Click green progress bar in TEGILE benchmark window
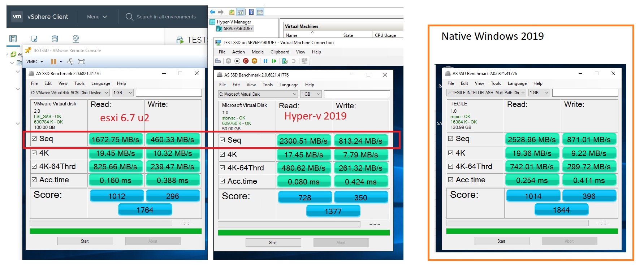Viewport: 644px width, 265px height. point(532,231)
